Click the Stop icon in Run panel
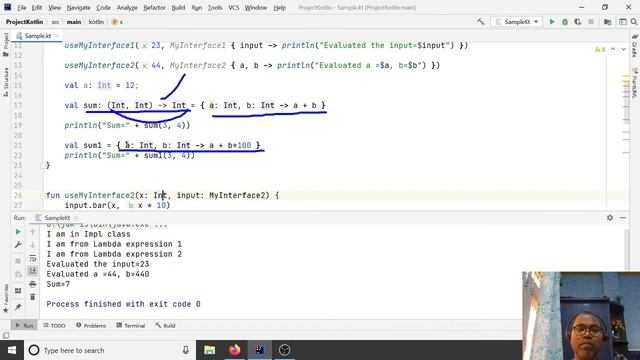This screenshot has width=640, height=360. [18, 261]
